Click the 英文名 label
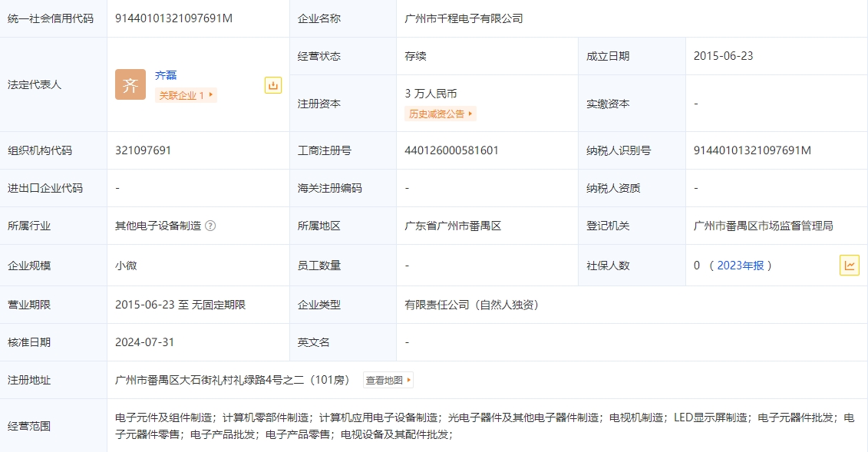This screenshot has height=452, width=868. pos(313,342)
